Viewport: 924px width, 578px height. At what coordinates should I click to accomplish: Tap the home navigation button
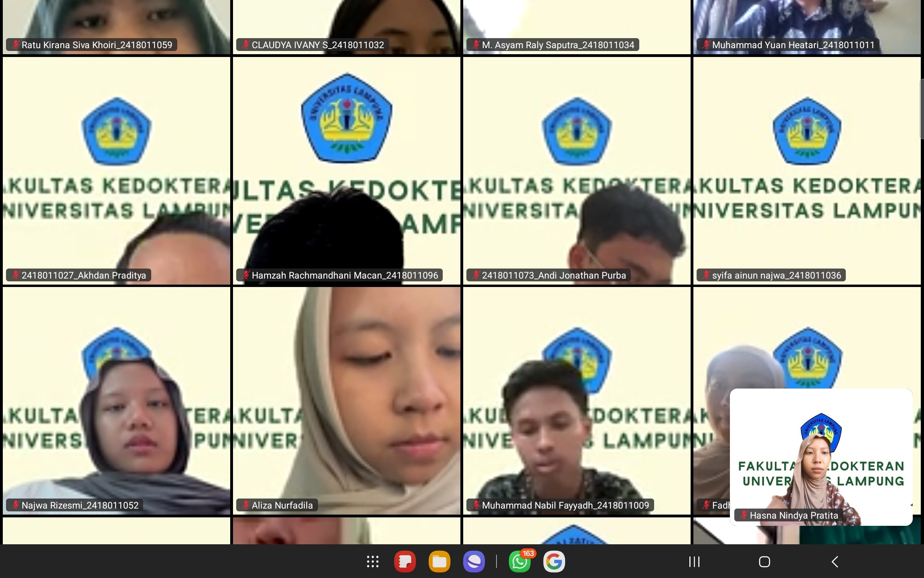click(x=764, y=562)
